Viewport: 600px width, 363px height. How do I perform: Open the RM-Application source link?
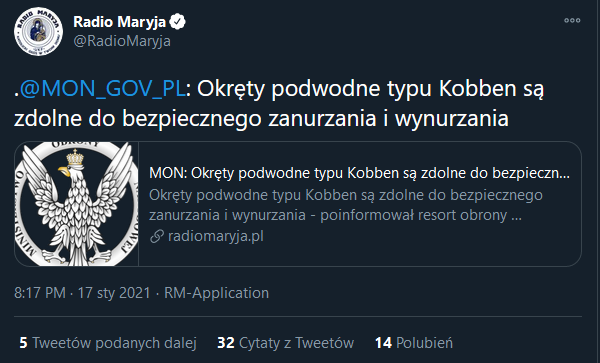tap(216, 293)
